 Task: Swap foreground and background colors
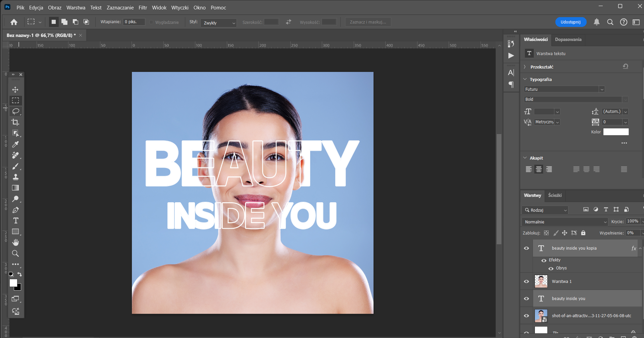[x=20, y=274]
